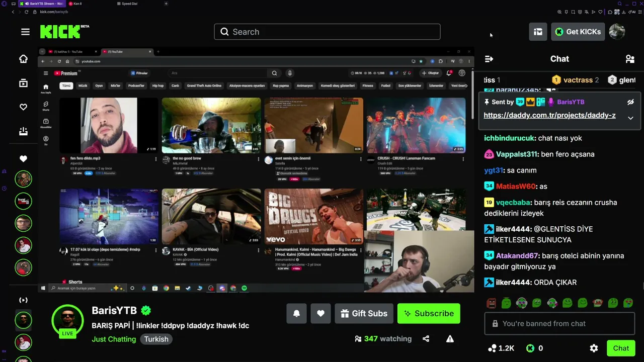
Task: Go back in browser history
Action: [x=13, y=12]
